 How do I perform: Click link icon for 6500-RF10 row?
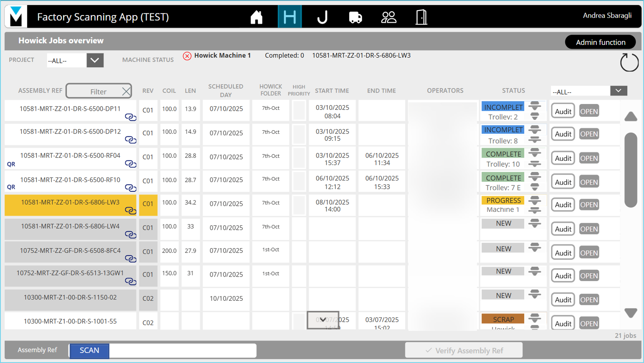(131, 188)
